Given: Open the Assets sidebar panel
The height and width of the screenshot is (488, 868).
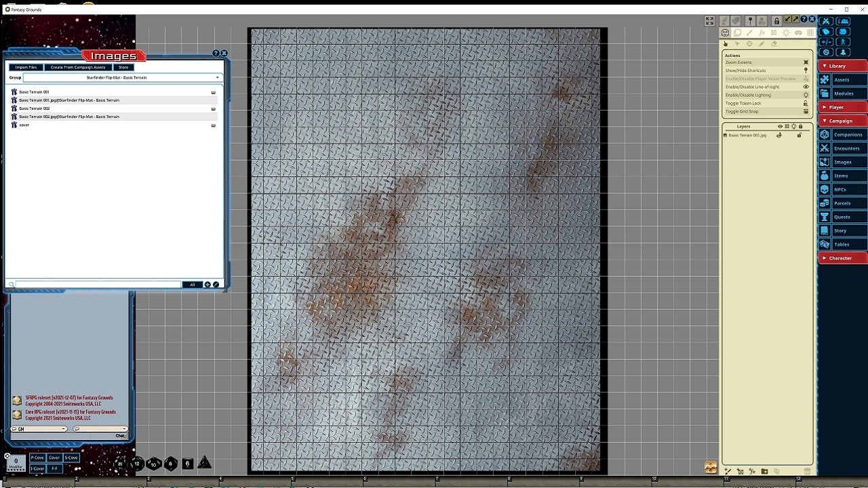Looking at the screenshot, I should (841, 79).
